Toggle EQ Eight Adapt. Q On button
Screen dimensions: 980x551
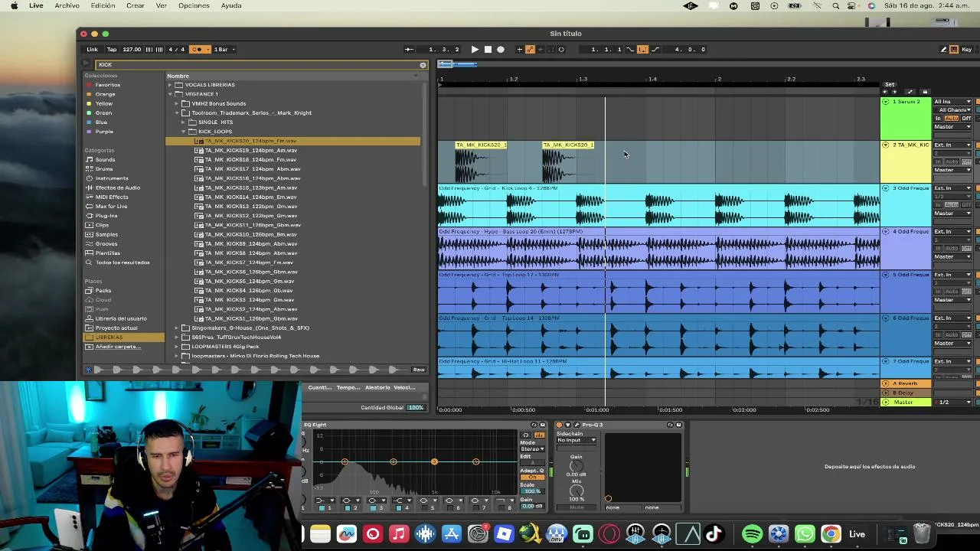pyautogui.click(x=532, y=477)
